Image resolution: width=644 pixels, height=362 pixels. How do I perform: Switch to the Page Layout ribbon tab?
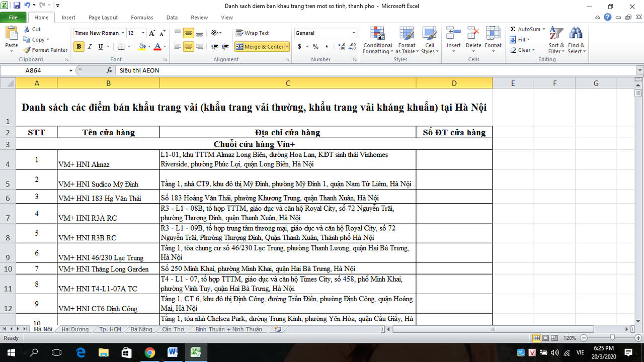tap(103, 18)
